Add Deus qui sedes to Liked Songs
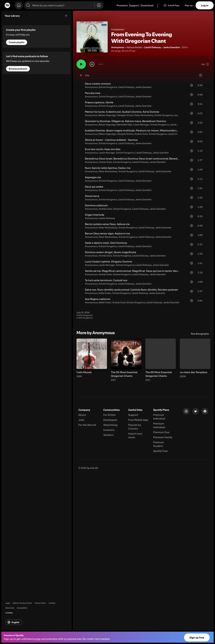The width and height of the screenshot is (215, 644). tap(191, 188)
